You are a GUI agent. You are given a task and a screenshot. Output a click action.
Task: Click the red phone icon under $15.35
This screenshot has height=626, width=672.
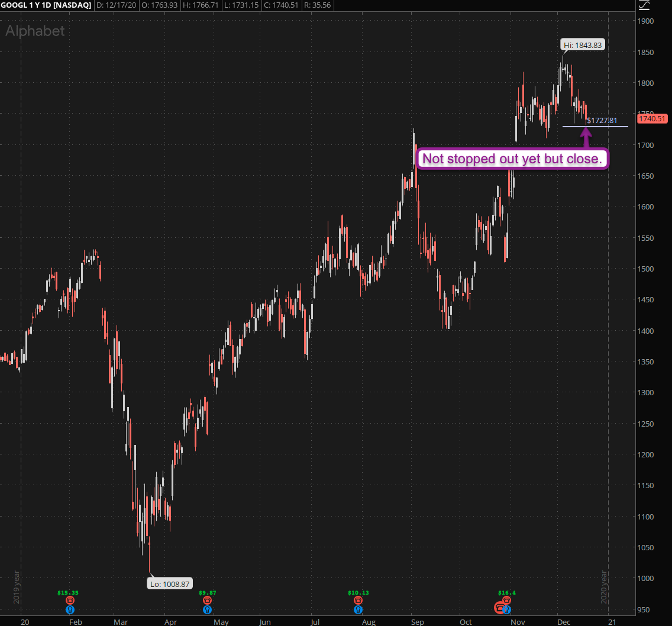click(x=70, y=601)
